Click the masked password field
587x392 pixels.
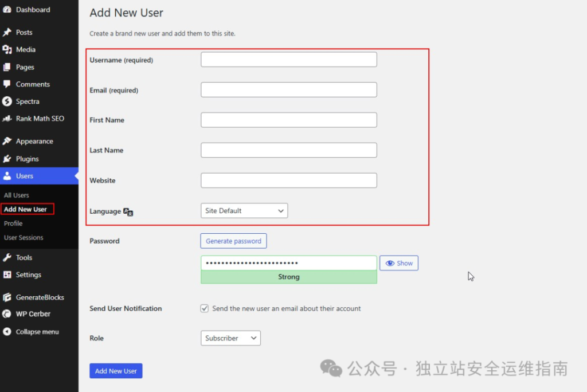tap(289, 263)
